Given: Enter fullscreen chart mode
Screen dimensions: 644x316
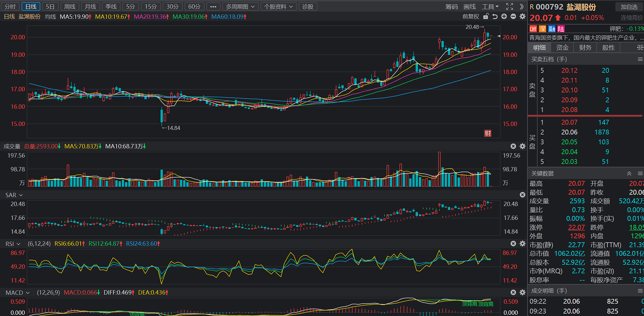Looking at the screenshot, I should [x=509, y=6].
